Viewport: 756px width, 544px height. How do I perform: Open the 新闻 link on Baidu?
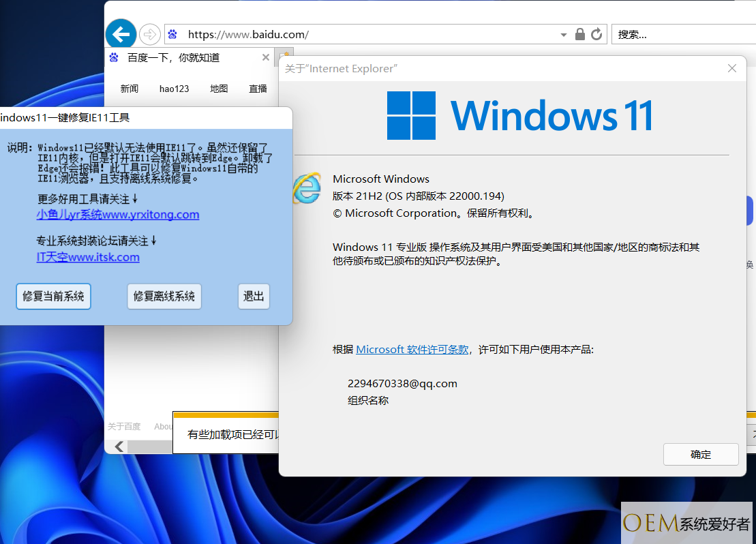pos(130,89)
